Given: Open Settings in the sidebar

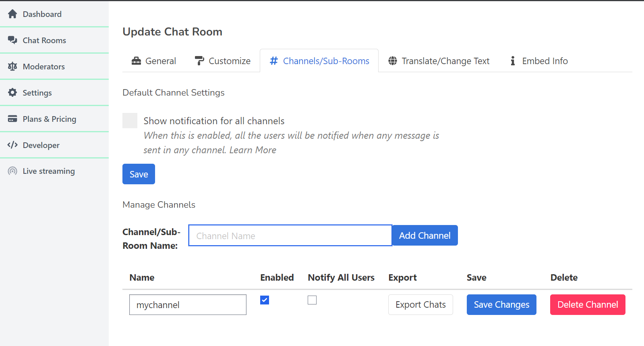Looking at the screenshot, I should [54, 93].
